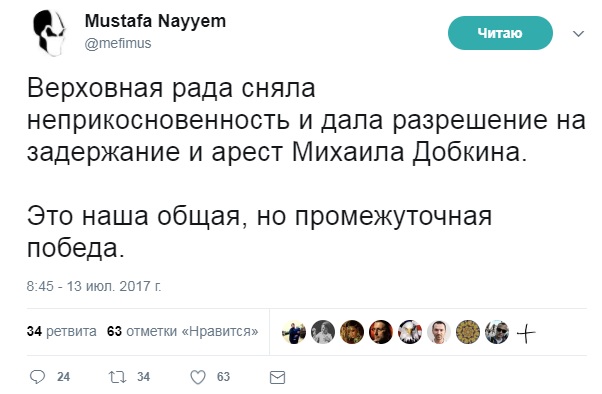
Task: Open the 8:45 - 13 июл. 2017 timestamp
Action: point(94,286)
